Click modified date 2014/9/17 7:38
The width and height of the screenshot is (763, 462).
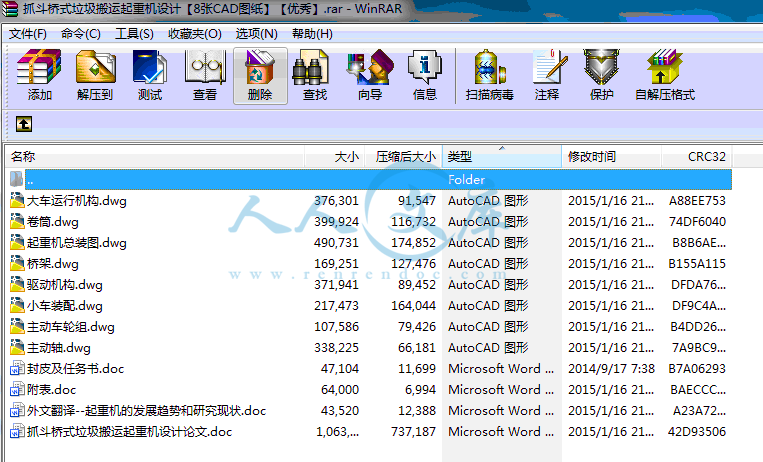pyautogui.click(x=611, y=368)
